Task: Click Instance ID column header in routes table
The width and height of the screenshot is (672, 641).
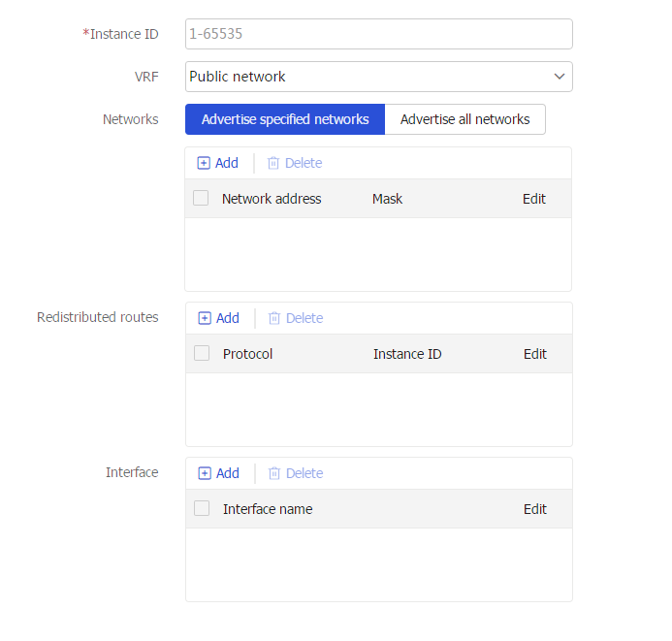Action: [x=407, y=354]
